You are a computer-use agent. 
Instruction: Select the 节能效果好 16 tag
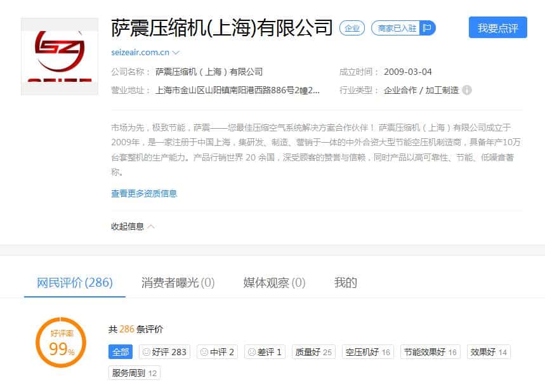[x=430, y=352]
